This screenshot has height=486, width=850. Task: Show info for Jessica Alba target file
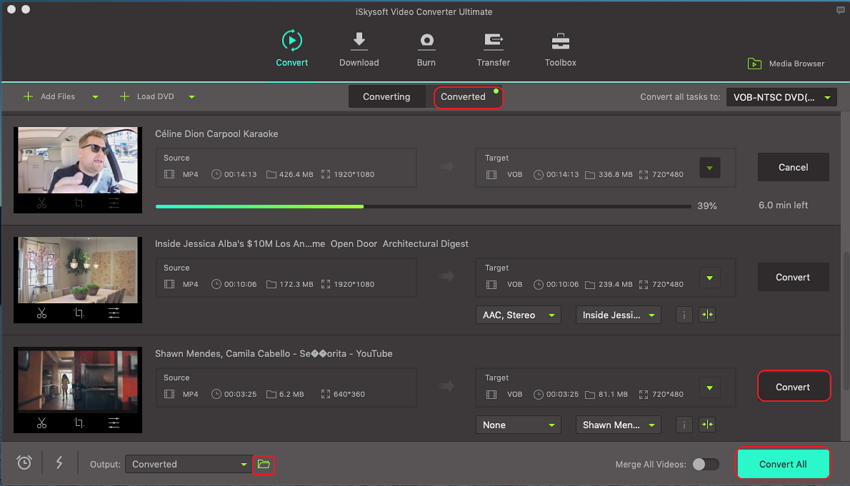pyautogui.click(x=684, y=315)
